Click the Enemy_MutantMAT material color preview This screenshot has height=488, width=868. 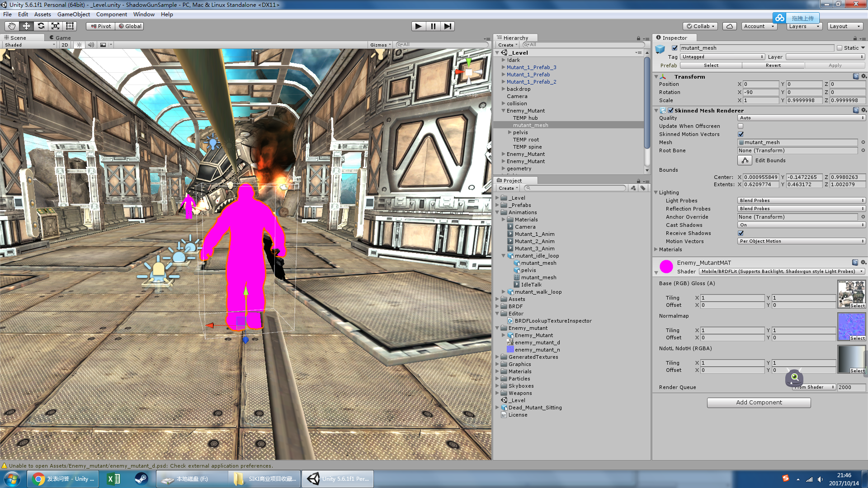point(666,267)
